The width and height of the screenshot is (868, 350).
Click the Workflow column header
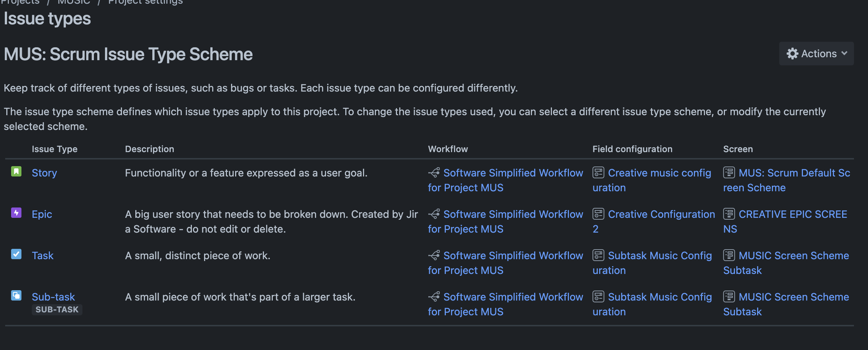[x=448, y=149]
